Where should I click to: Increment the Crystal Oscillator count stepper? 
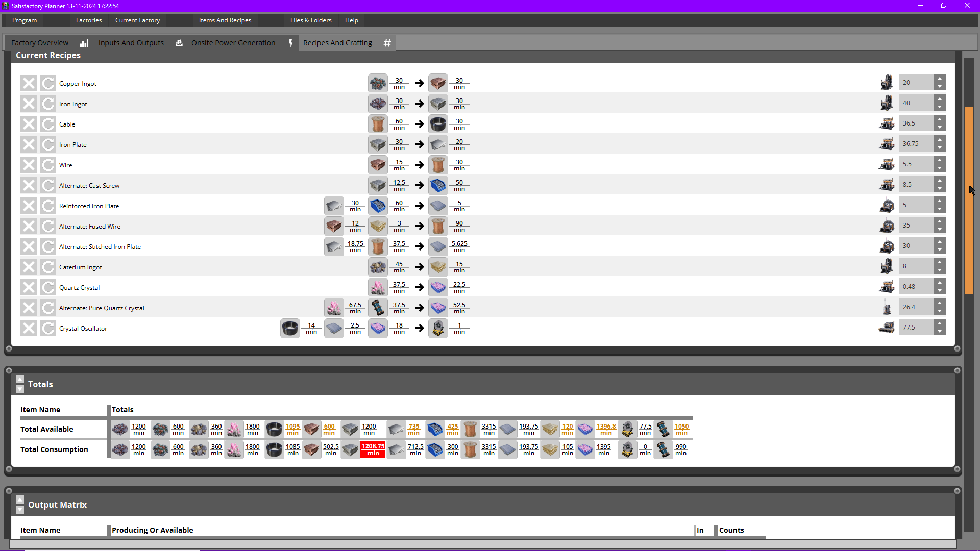[940, 323]
